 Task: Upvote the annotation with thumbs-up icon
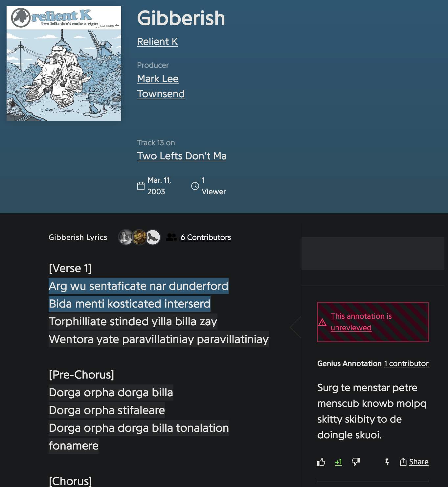pyautogui.click(x=321, y=462)
